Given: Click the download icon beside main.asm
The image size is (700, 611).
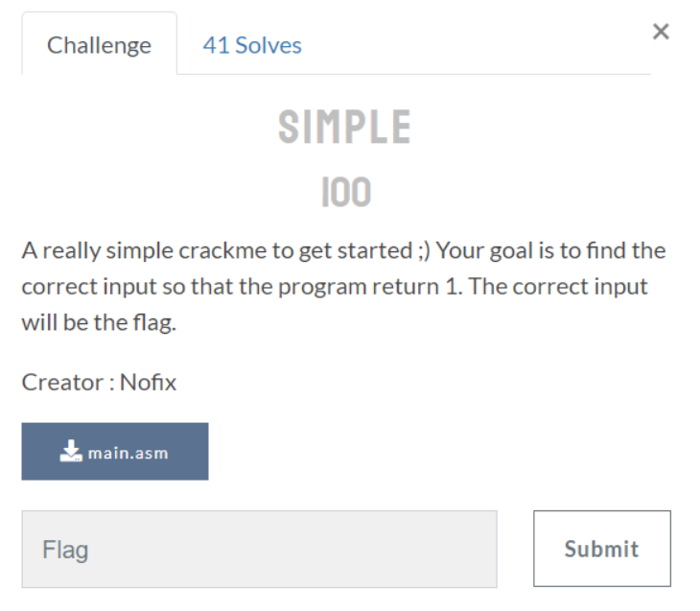Looking at the screenshot, I should [x=71, y=451].
